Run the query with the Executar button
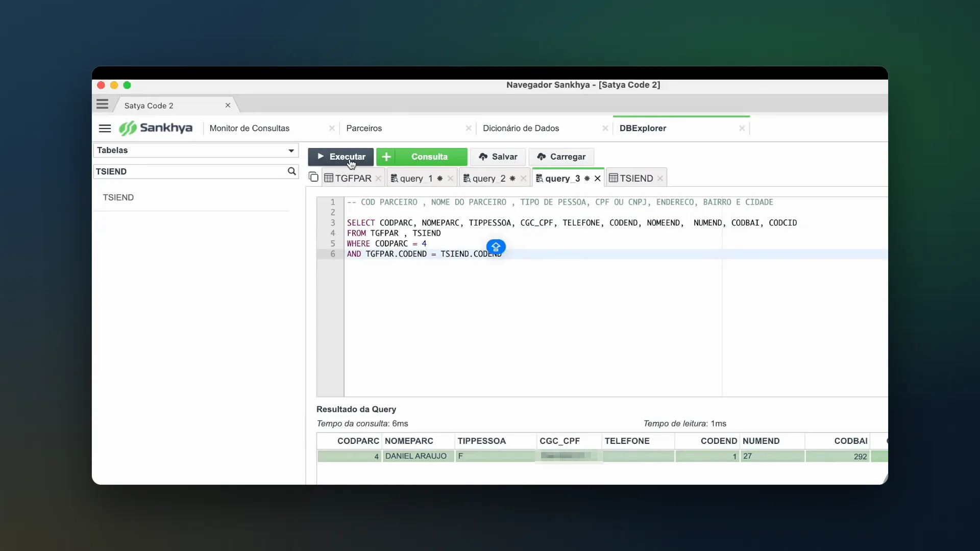This screenshot has width=980, height=551. (340, 157)
